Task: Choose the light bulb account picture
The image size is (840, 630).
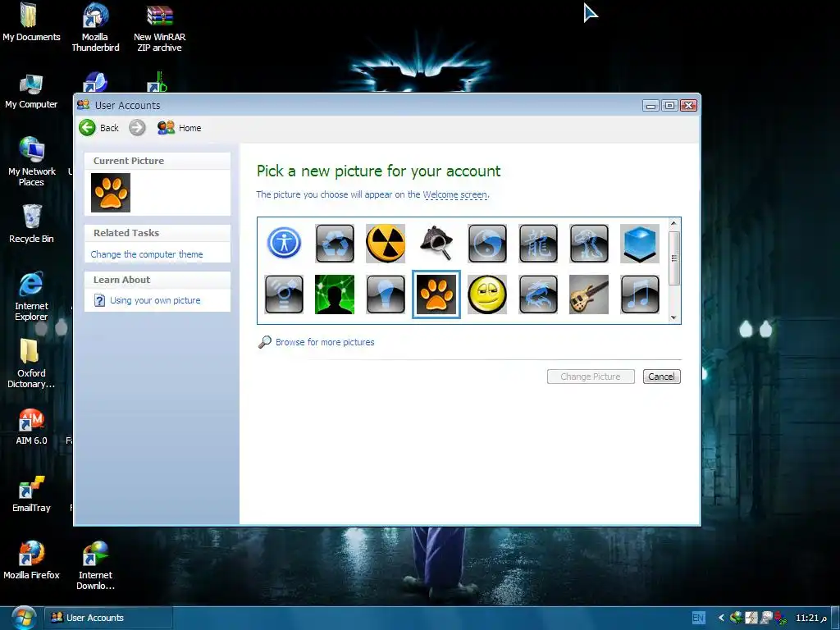Action: (x=386, y=294)
